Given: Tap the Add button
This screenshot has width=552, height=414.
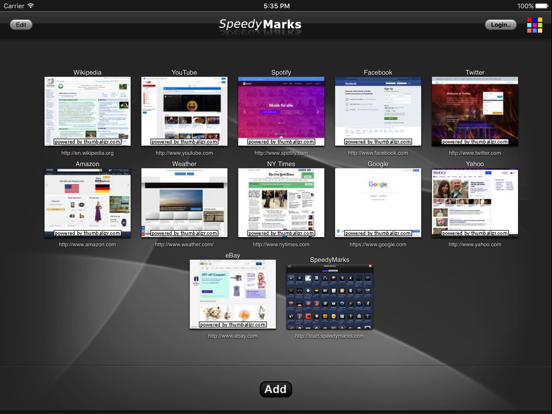Looking at the screenshot, I should [276, 389].
